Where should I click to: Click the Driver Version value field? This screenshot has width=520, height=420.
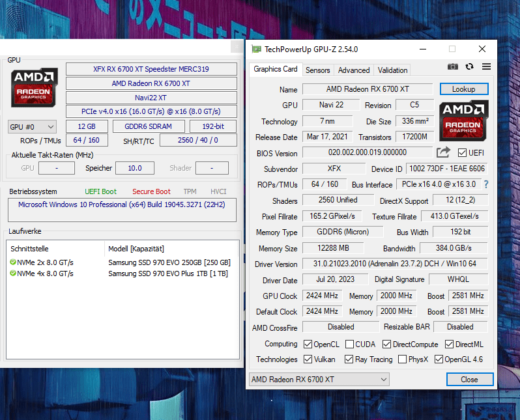(x=395, y=264)
